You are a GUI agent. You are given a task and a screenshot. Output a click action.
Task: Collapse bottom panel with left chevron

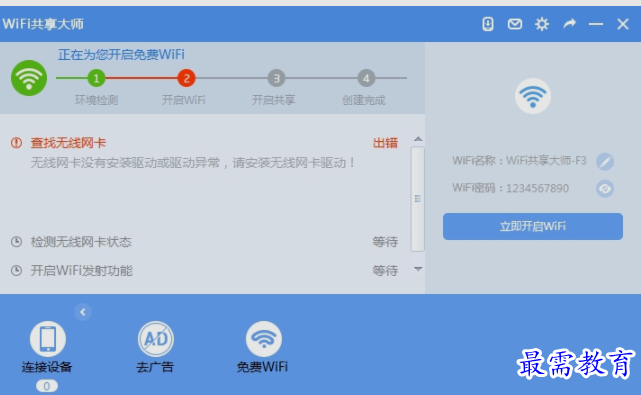pos(83,312)
